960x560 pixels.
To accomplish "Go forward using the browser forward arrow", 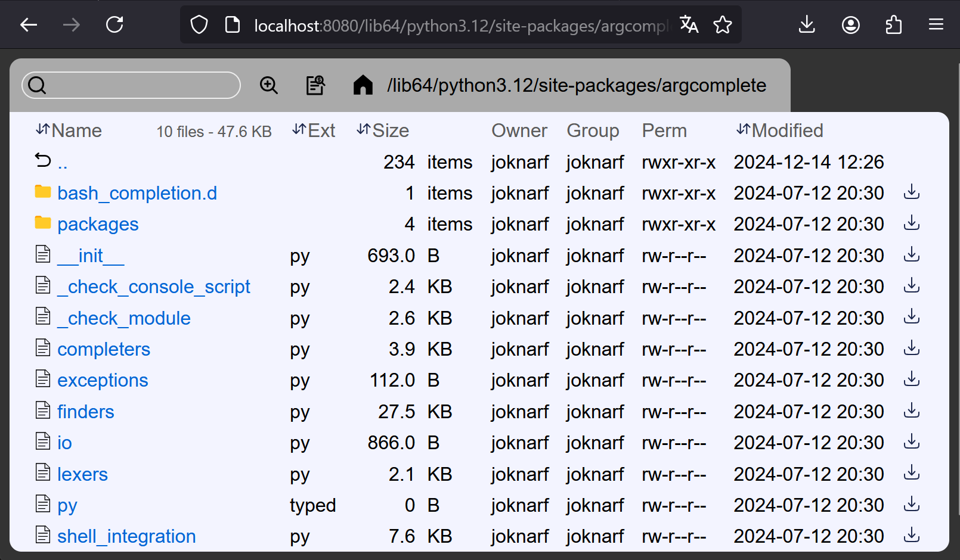I will point(72,25).
